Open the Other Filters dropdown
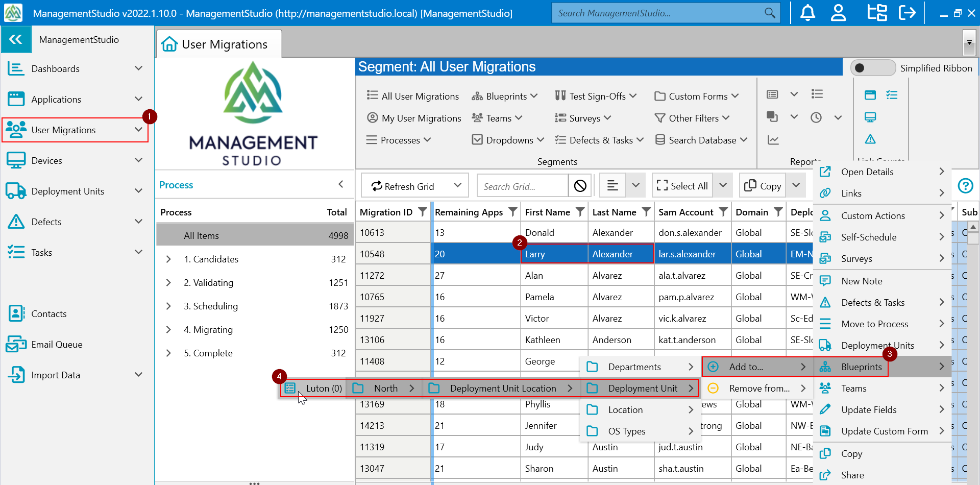 (x=692, y=118)
